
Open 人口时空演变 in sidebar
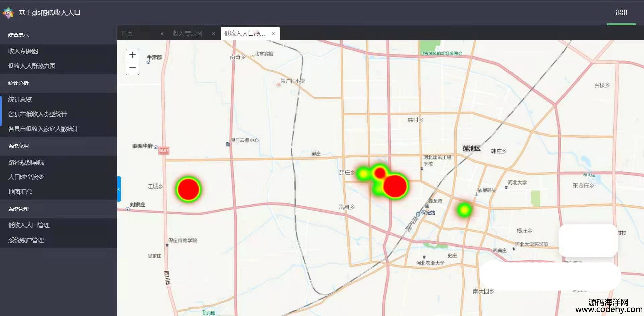click(x=26, y=177)
